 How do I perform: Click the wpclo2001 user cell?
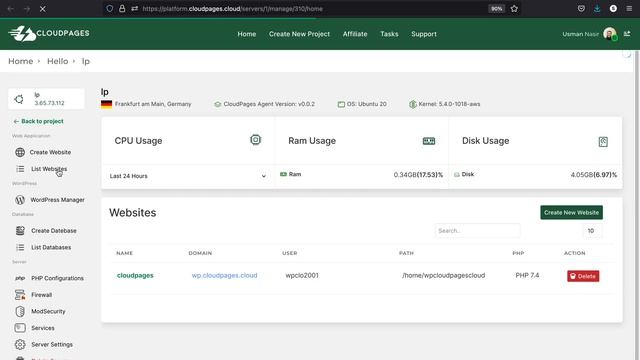pyautogui.click(x=302, y=276)
